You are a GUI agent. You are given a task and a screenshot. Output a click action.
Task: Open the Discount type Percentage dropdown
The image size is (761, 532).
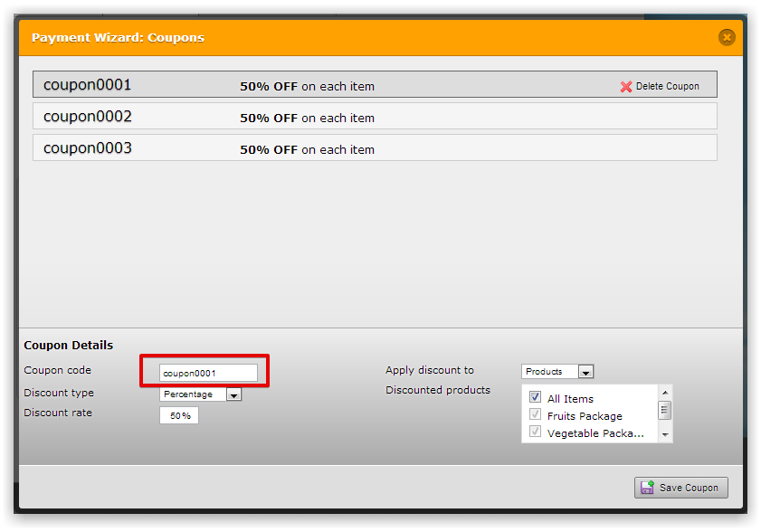tap(233, 394)
